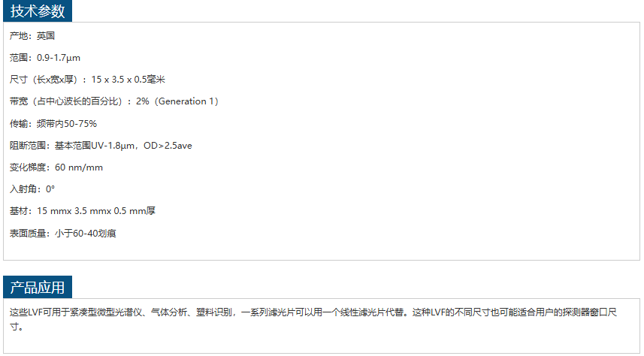Click the text 探测器窗口尺寸 ending the paragraph

tap(590, 312)
